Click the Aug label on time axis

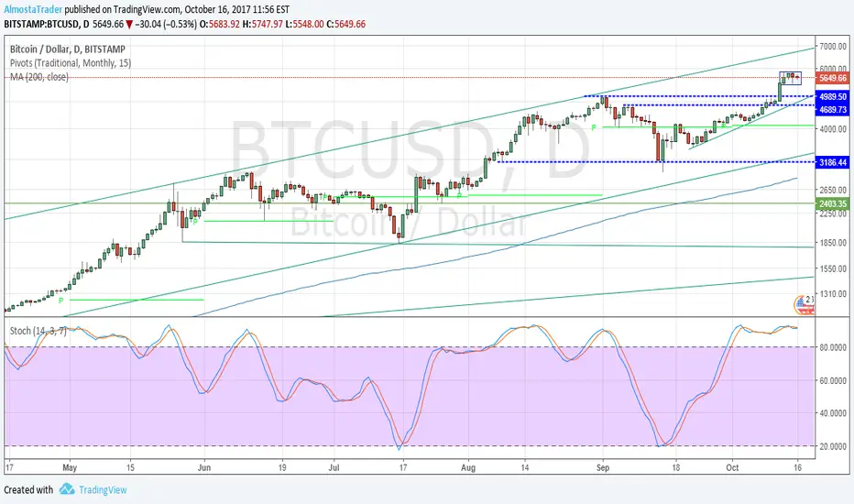pyautogui.click(x=468, y=467)
